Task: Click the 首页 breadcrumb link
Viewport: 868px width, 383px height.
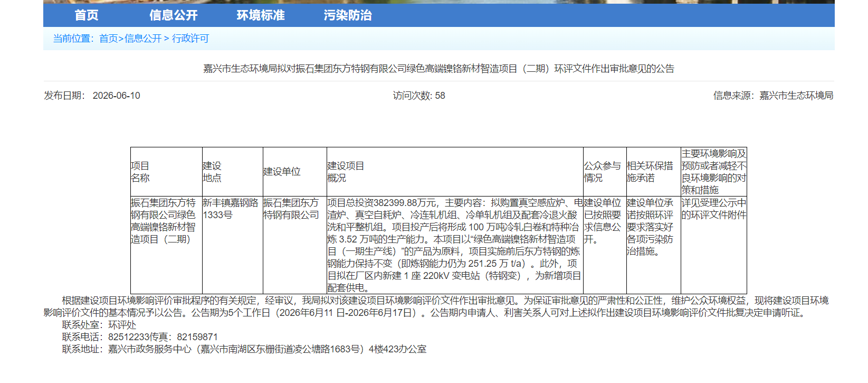Action: pos(108,39)
